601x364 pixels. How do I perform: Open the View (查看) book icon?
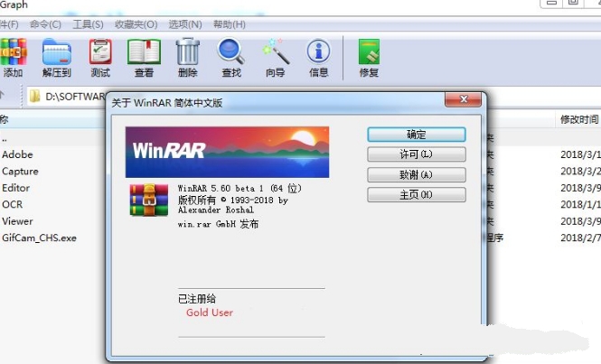coord(144,58)
